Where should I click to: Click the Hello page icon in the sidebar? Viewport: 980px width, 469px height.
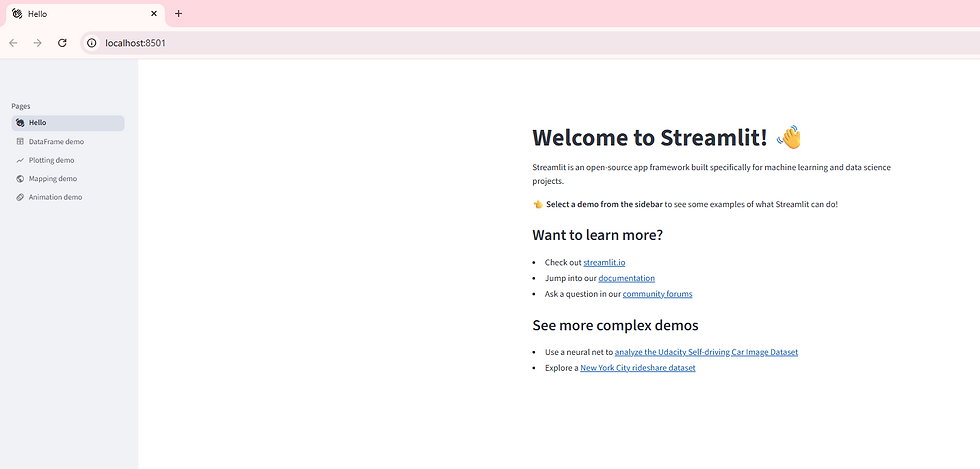click(20, 123)
